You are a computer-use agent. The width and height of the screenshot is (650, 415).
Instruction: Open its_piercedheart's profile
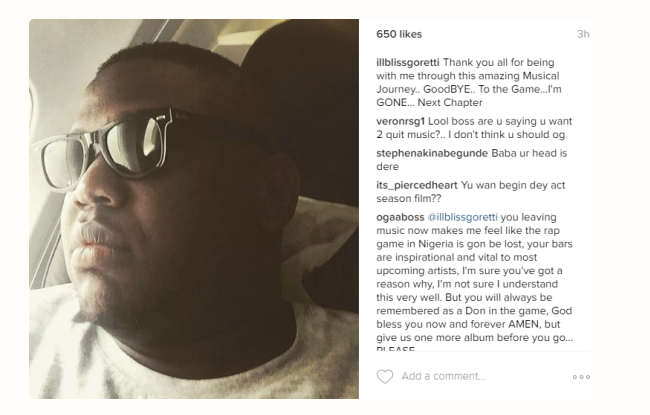pyautogui.click(x=417, y=185)
